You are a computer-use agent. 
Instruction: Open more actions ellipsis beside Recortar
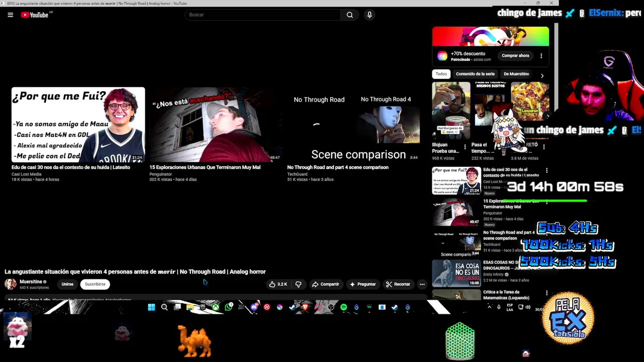pos(422,284)
